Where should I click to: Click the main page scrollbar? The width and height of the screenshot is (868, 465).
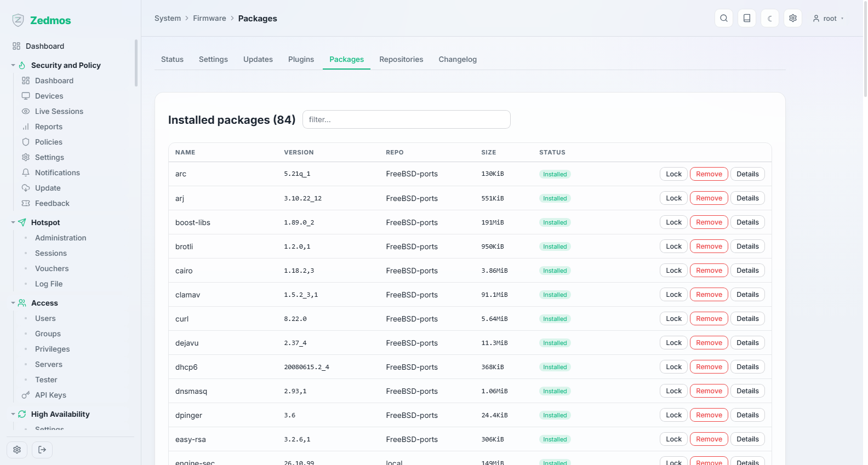[865, 49]
